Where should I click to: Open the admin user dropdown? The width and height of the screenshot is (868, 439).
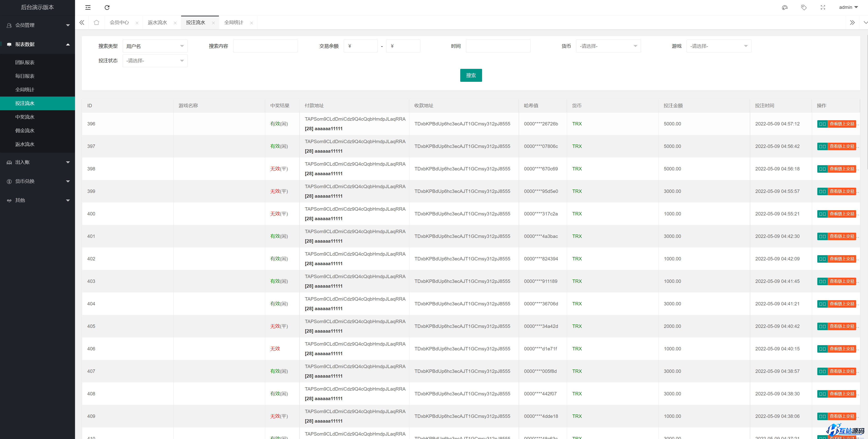click(848, 7)
